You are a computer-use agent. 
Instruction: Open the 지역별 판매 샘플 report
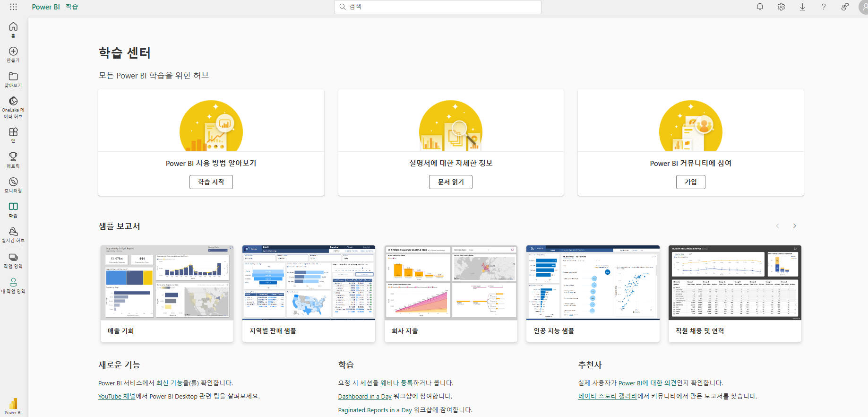click(x=309, y=293)
